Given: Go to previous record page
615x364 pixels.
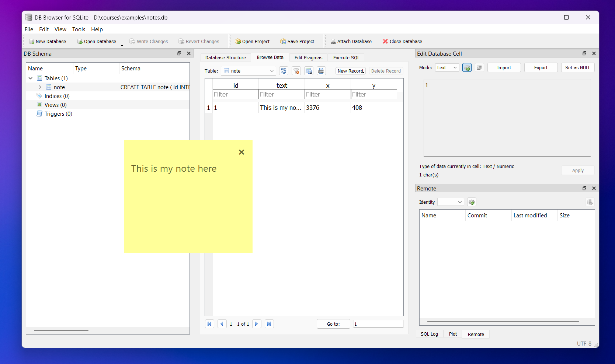Looking at the screenshot, I should coord(222,324).
